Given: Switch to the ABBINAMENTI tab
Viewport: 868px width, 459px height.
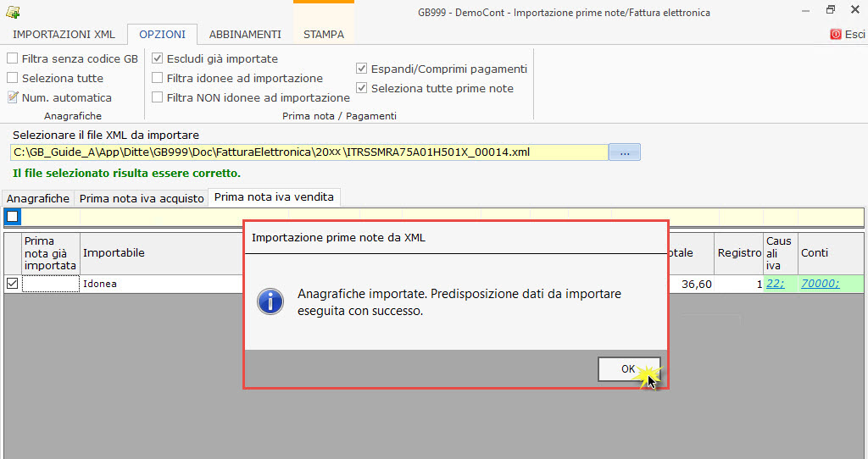Looking at the screenshot, I should point(245,35).
